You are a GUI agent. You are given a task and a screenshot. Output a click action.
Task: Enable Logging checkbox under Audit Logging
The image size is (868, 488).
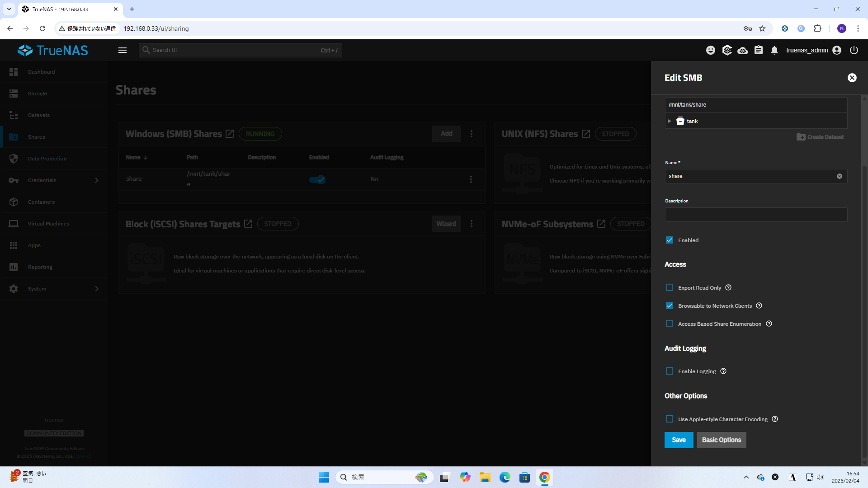pyautogui.click(x=670, y=371)
